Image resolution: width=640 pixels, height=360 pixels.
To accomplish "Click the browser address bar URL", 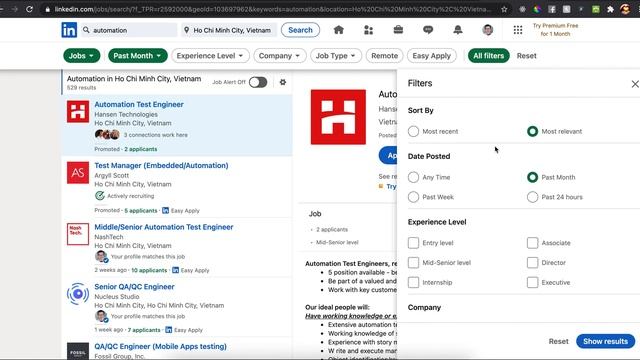I will (x=273, y=9).
